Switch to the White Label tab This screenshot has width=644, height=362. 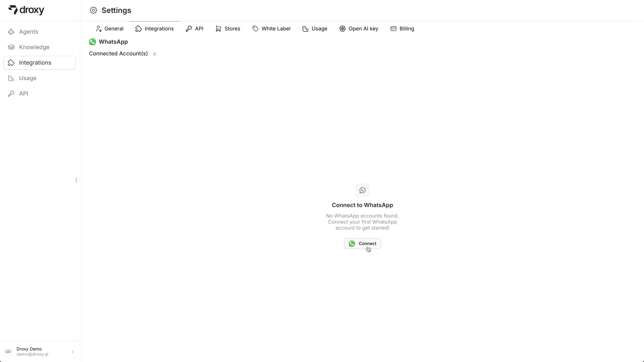[x=272, y=28]
